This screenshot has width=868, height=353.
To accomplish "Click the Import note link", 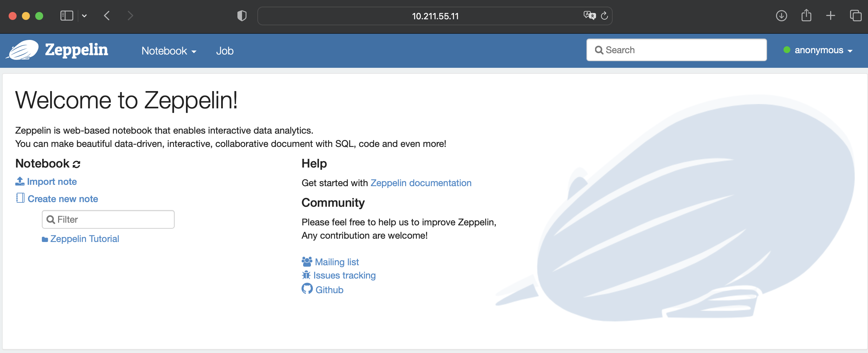I will tap(52, 181).
